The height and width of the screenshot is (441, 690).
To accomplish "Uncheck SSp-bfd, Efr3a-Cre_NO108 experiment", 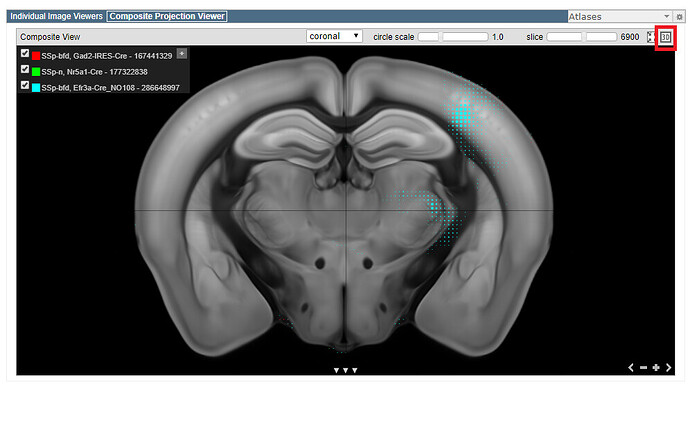I will pyautogui.click(x=25, y=85).
